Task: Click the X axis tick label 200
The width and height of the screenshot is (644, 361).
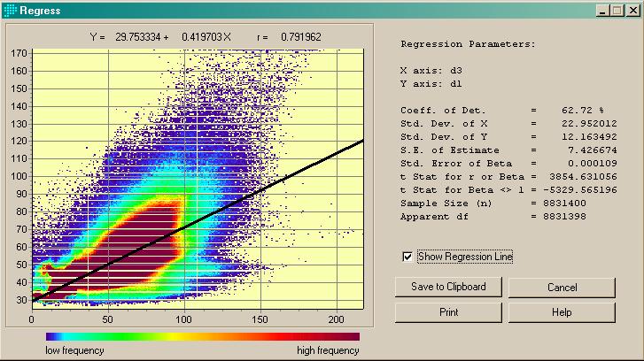Action: tap(337, 319)
